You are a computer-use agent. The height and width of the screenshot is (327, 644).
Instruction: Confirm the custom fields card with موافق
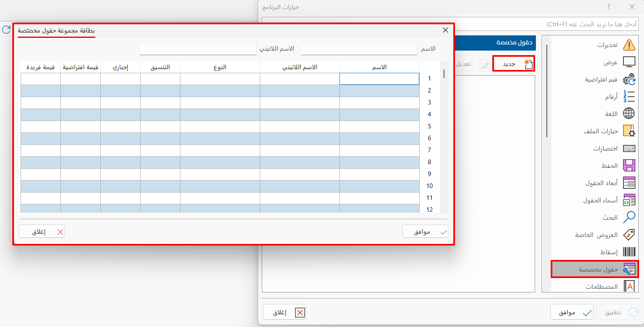coord(425,231)
